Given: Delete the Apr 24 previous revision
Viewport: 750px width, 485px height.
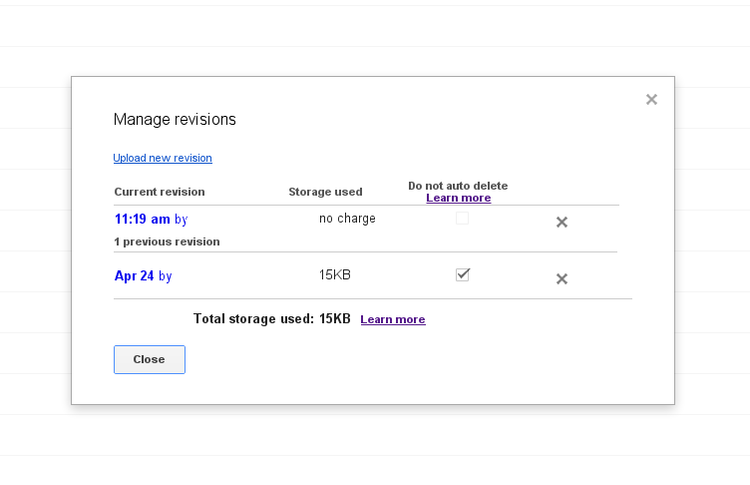Looking at the screenshot, I should point(561,279).
